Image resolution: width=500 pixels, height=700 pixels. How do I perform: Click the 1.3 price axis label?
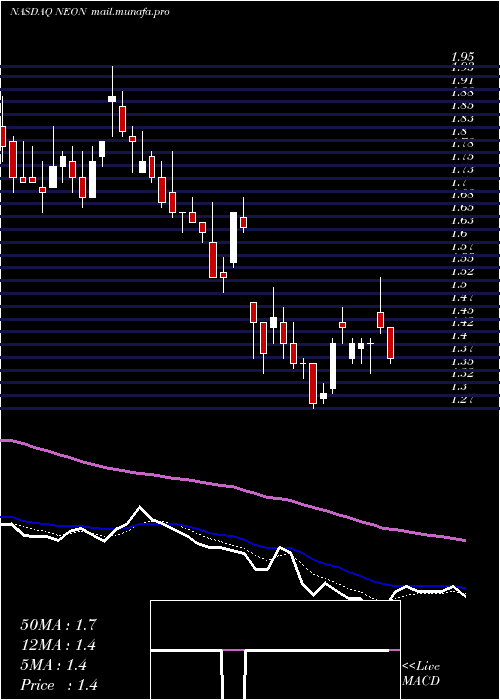(x=459, y=386)
